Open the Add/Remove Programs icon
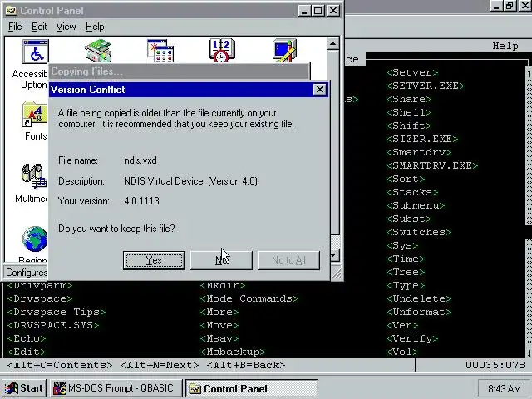Viewport: 532px width, 399px height. click(x=160, y=50)
